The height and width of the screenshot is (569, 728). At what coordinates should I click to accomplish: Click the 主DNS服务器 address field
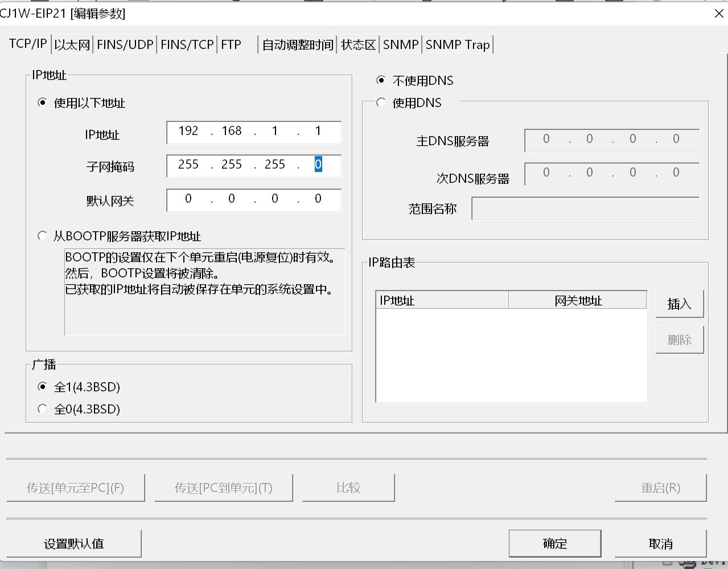(612, 140)
